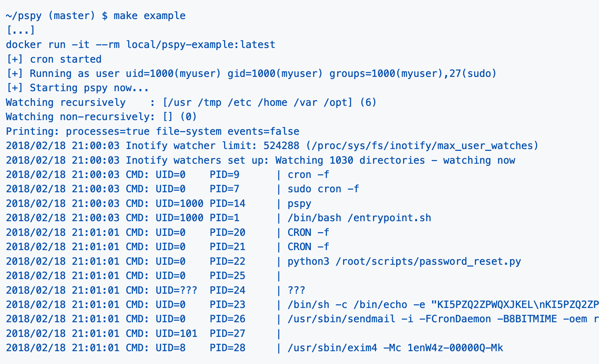Image resolution: width=599 pixels, height=364 pixels.
Task: Click the 'pspy' process command at PID=14
Action: tap(299, 204)
